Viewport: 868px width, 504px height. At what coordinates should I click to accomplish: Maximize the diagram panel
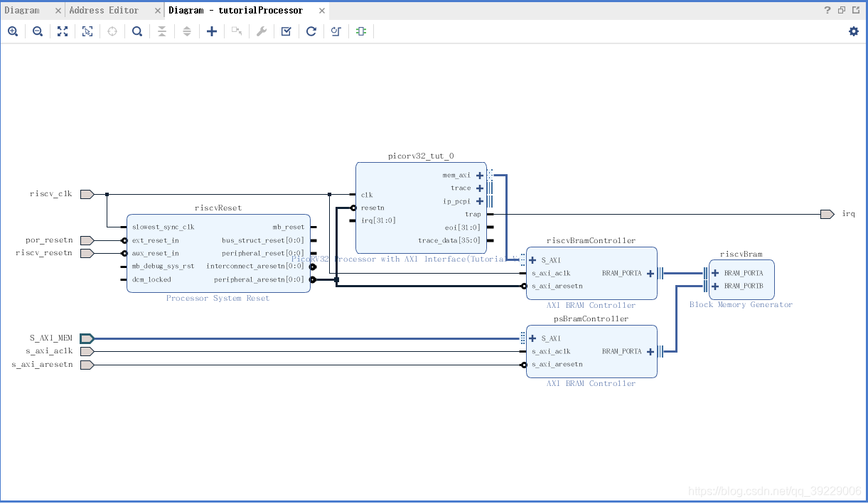[x=855, y=10]
